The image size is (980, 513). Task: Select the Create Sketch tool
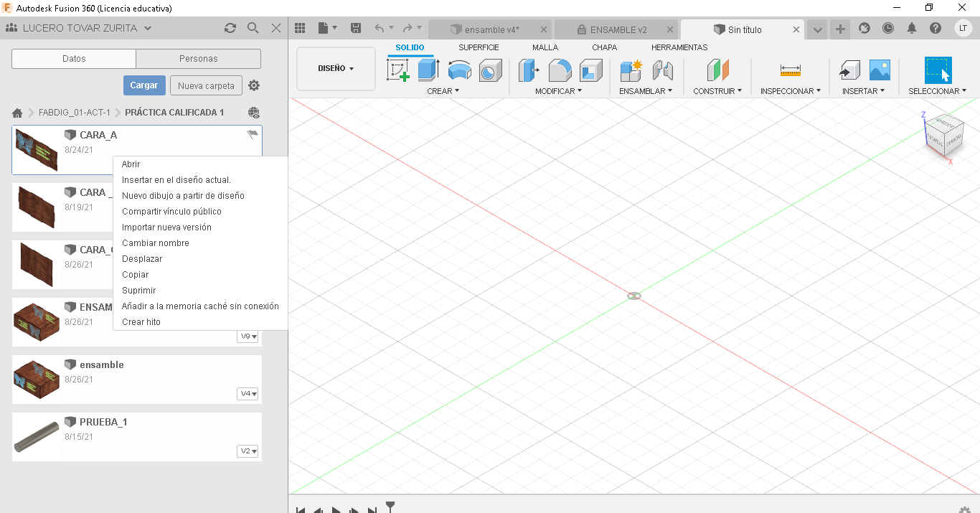coord(398,70)
